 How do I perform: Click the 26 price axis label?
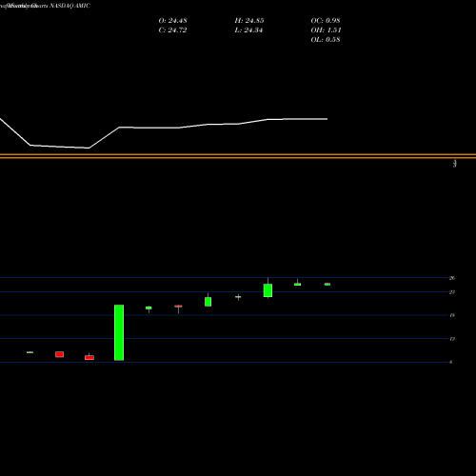pos(452,278)
